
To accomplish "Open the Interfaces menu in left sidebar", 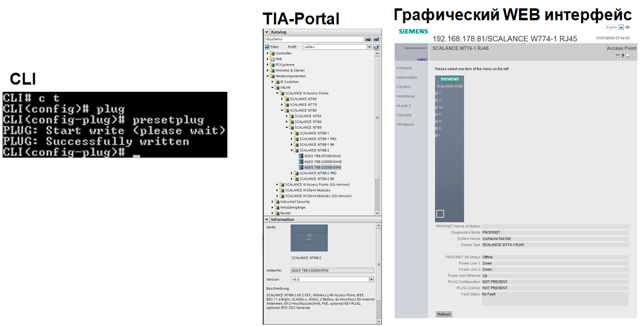I will 406,97.
